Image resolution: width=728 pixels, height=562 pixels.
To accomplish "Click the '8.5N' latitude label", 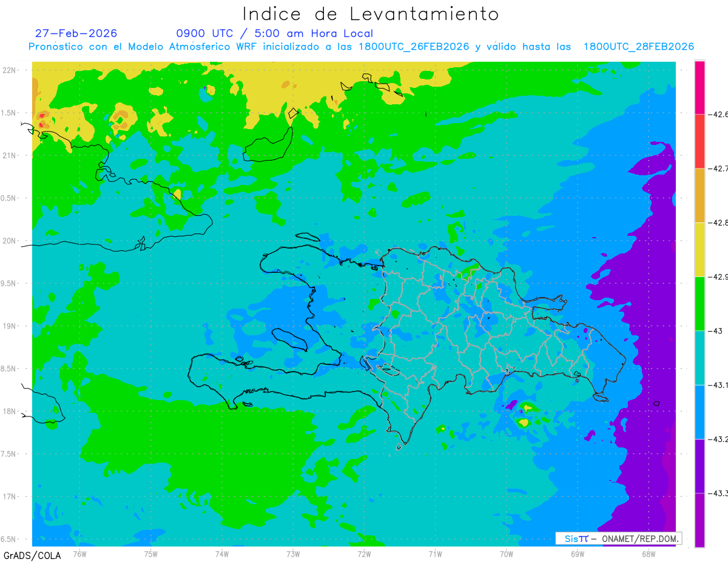I will coord(9,369).
